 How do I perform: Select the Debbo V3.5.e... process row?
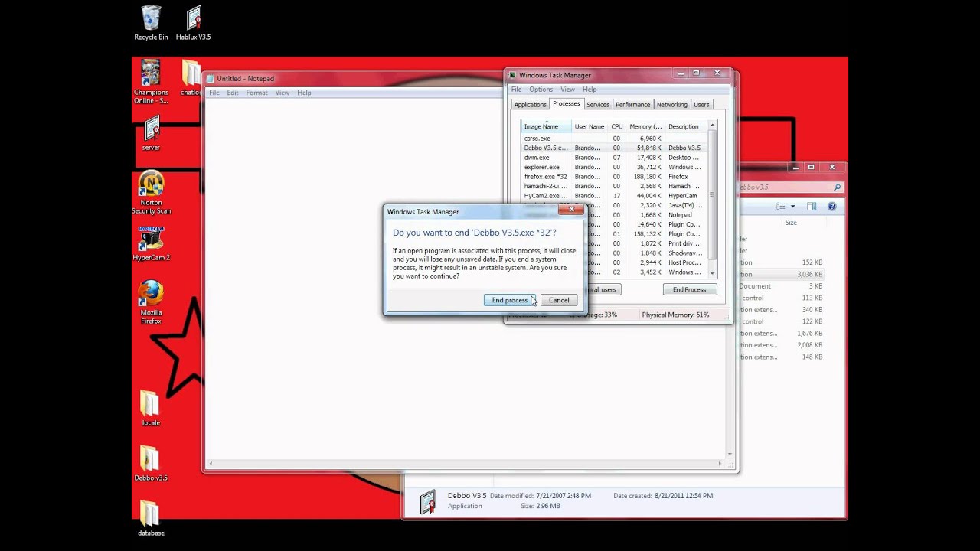coord(615,148)
